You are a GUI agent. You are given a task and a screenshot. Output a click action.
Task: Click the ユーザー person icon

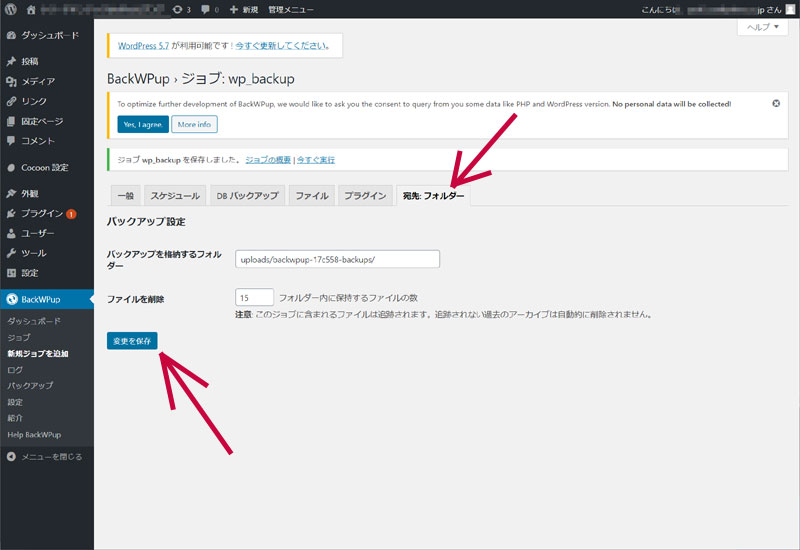pos(11,233)
